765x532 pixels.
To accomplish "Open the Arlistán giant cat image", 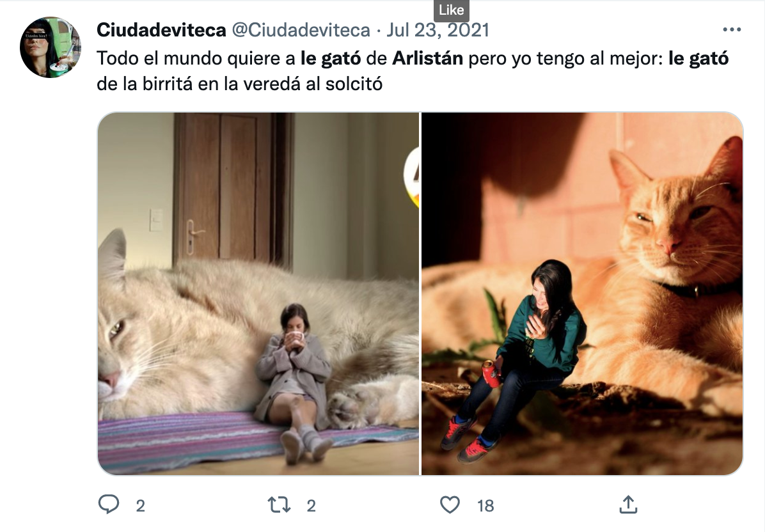I will pos(258,293).
